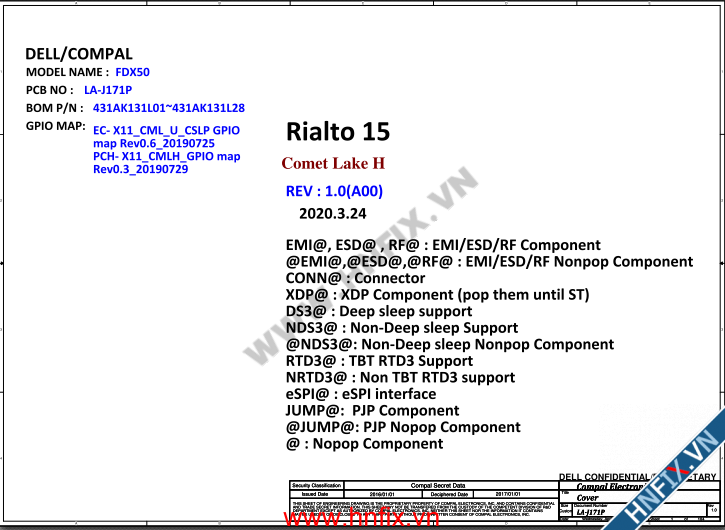Click the LA-J171P PCB number
This screenshot has height=530, width=725.
(x=108, y=90)
